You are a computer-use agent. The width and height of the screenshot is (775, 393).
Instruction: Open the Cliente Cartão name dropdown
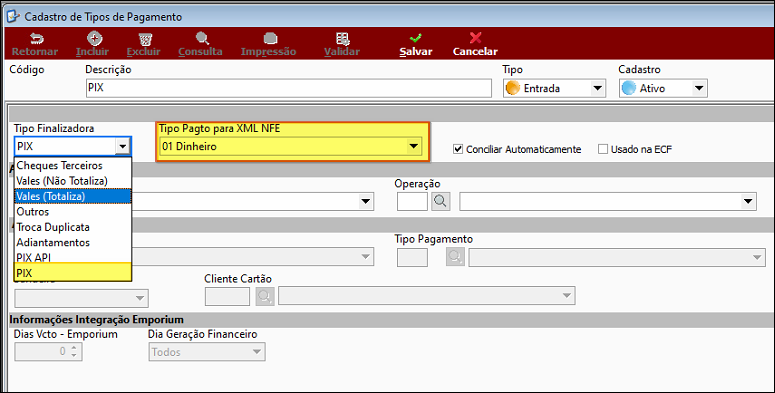(567, 296)
